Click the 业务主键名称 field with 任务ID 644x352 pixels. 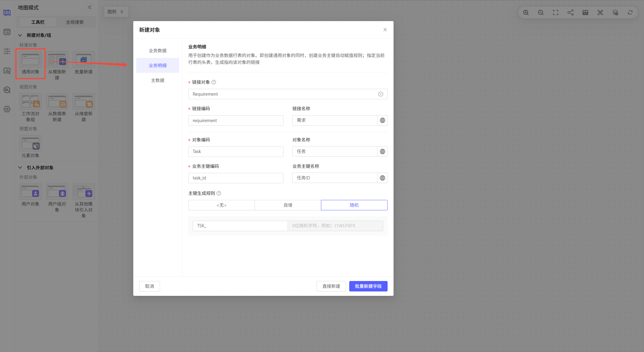click(335, 178)
